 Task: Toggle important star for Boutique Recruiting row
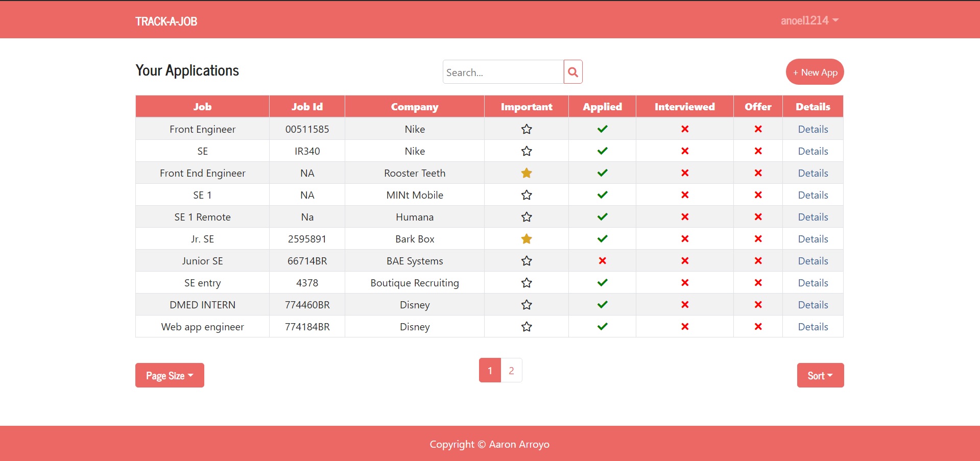click(527, 283)
